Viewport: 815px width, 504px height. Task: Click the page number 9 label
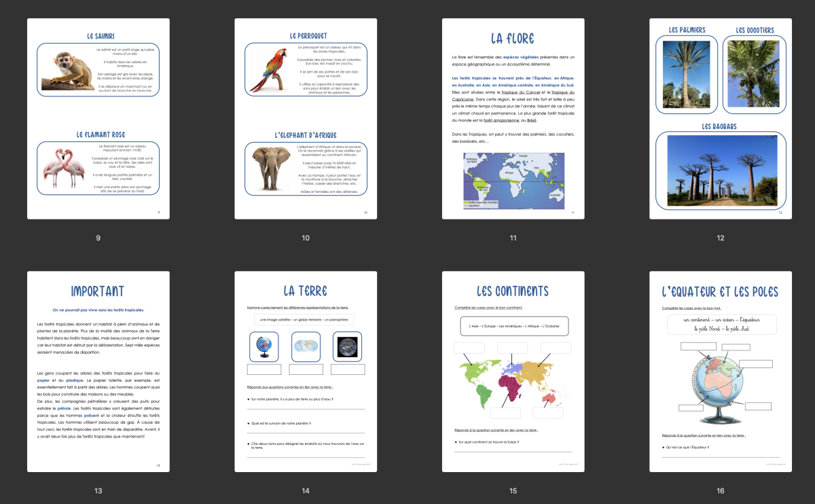click(x=98, y=238)
